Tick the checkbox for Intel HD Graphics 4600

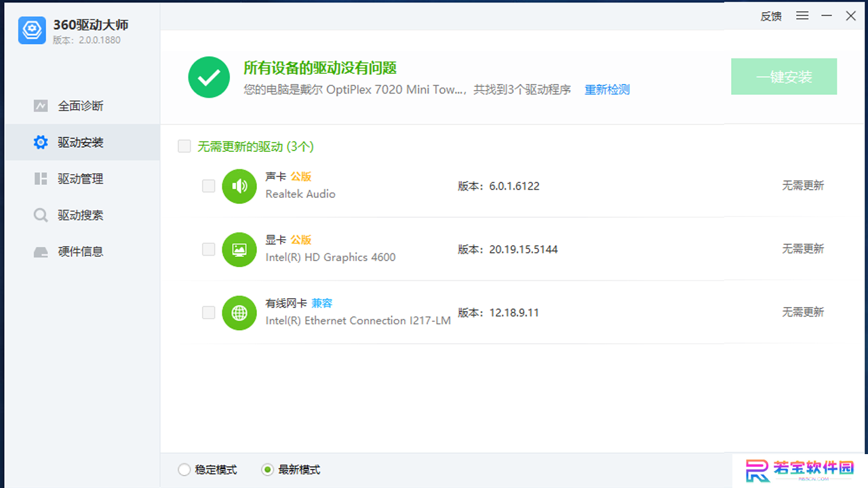click(209, 249)
